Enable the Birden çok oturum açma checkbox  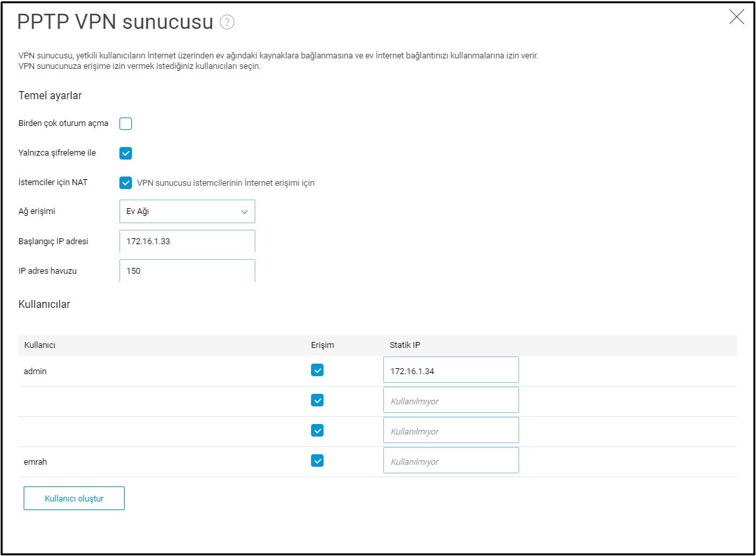pos(126,123)
